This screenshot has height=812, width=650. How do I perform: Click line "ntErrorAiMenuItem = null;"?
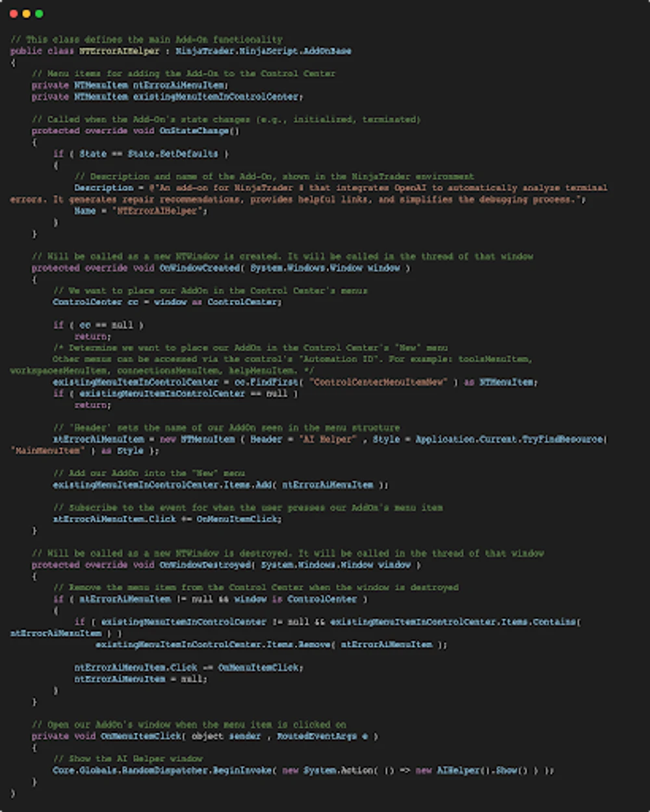tap(141, 679)
